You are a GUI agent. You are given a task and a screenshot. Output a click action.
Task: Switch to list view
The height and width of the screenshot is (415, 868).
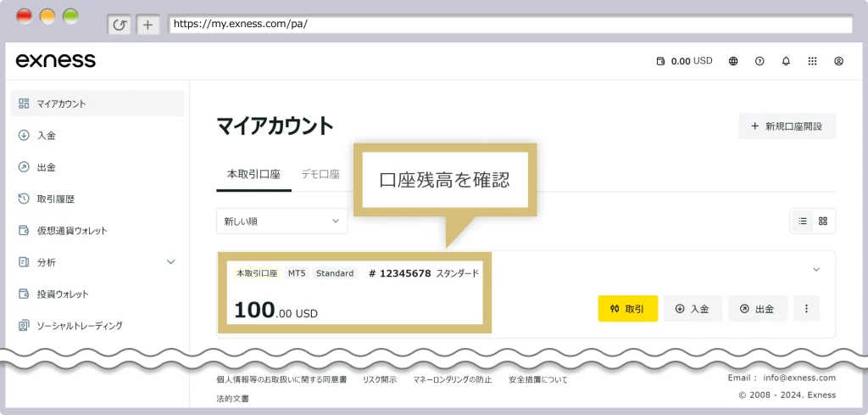pyautogui.click(x=803, y=221)
